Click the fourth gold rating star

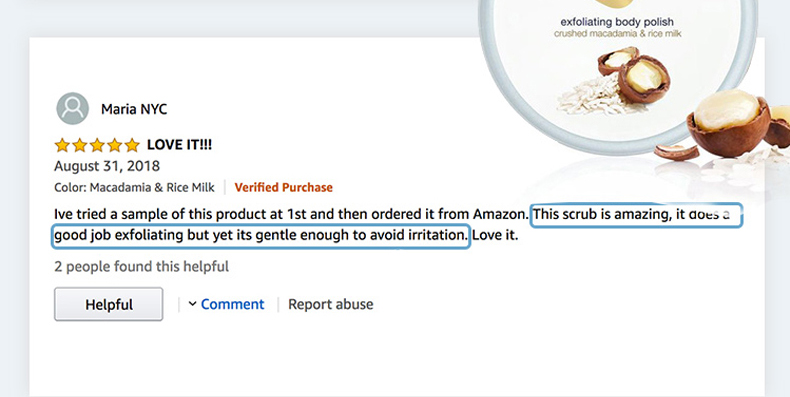coord(114,145)
